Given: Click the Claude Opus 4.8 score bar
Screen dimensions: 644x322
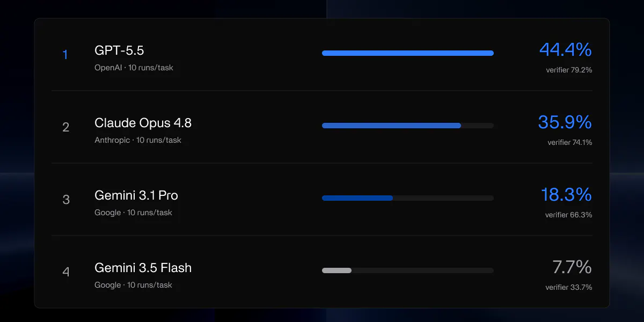Looking at the screenshot, I should 408,126.
